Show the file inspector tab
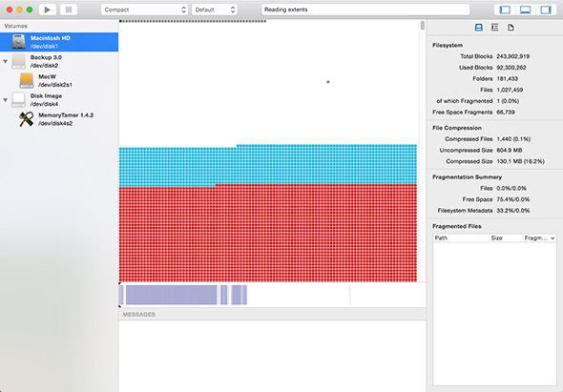563x392 pixels. (511, 28)
